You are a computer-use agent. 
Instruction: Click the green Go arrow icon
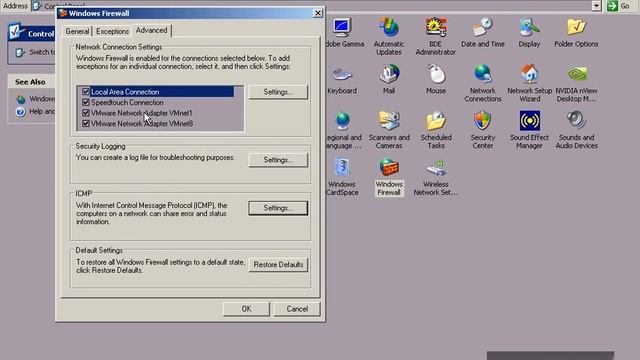(612, 6)
